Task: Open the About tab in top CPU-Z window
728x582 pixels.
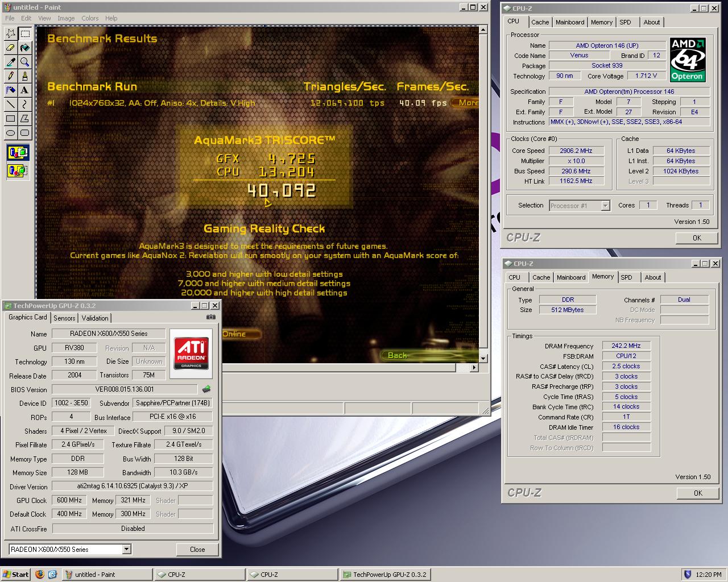Action: (x=652, y=22)
